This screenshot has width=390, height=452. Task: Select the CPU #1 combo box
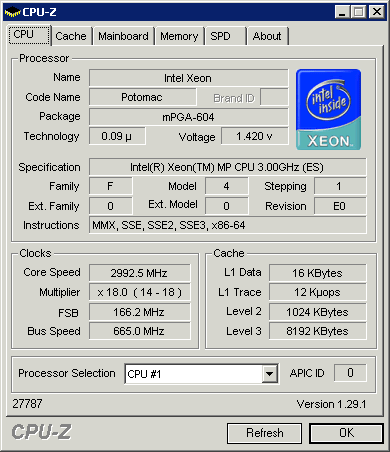pos(202,374)
